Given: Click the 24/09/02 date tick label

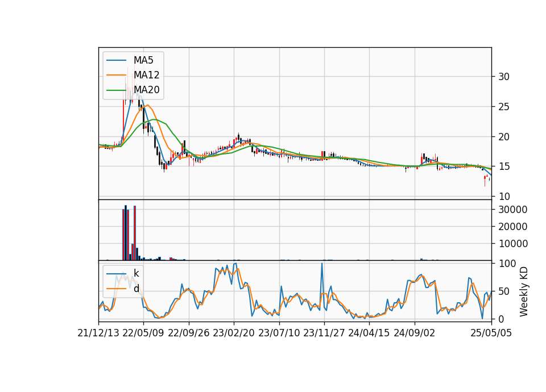Looking at the screenshot, I should pos(415,333).
